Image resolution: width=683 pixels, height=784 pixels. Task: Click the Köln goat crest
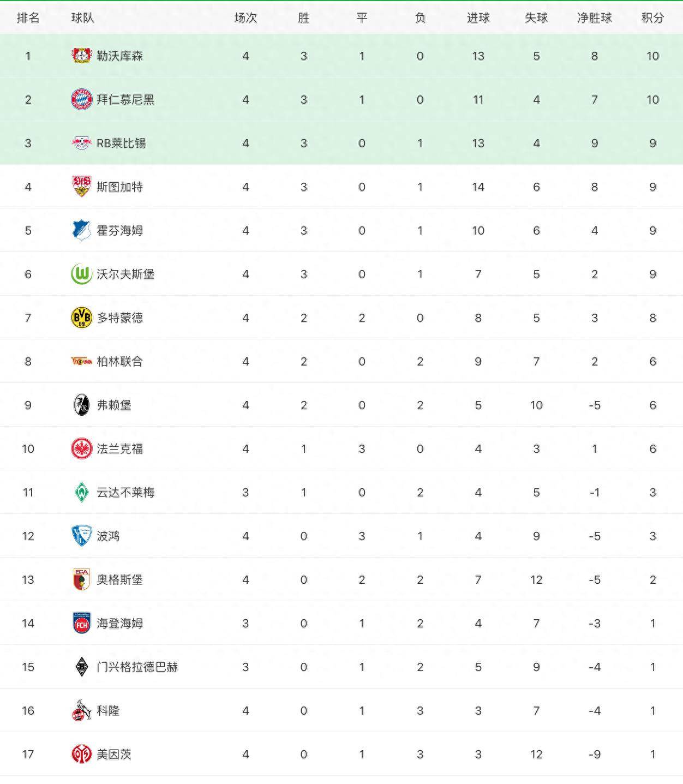click(82, 710)
